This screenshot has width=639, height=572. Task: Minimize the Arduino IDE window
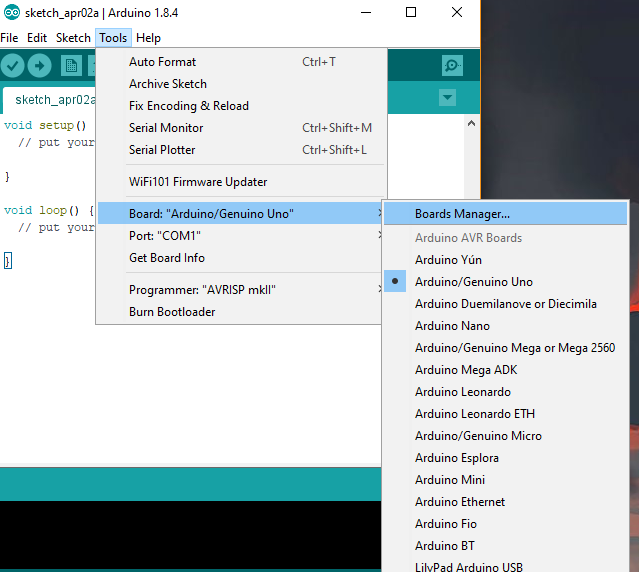365,12
